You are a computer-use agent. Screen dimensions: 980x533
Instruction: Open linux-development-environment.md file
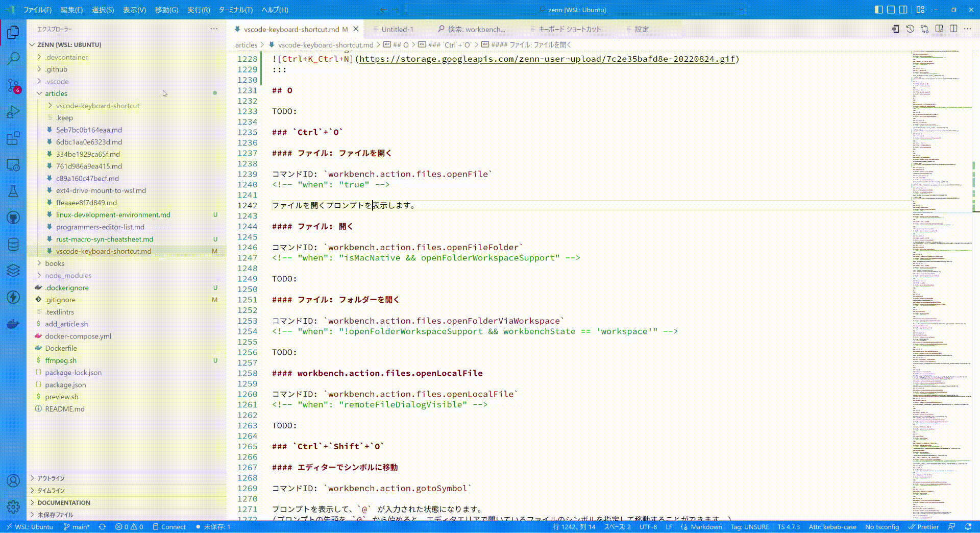coord(113,215)
